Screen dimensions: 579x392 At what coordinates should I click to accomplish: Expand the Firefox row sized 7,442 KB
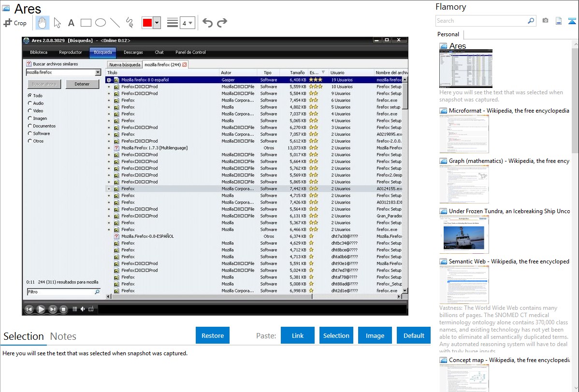pos(109,189)
